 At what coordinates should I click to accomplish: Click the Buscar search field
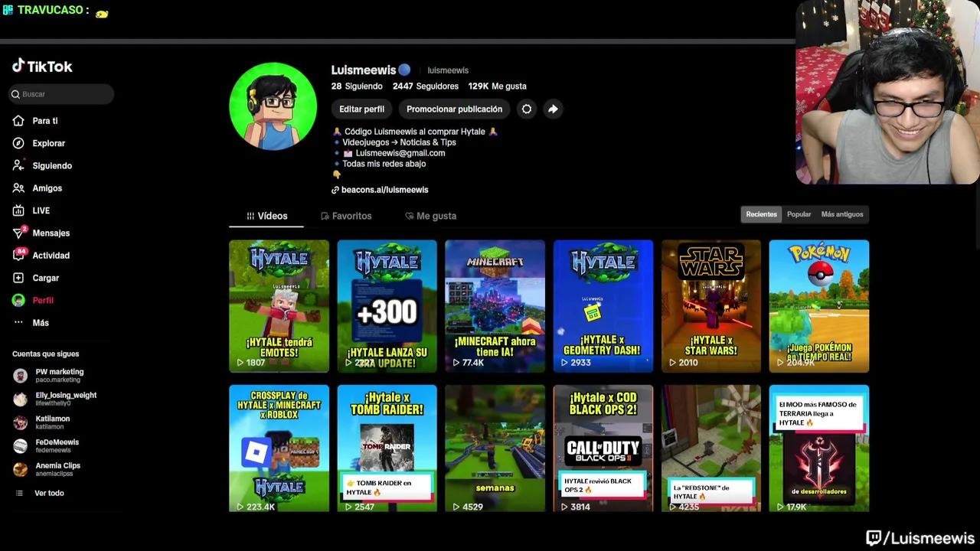(x=62, y=94)
